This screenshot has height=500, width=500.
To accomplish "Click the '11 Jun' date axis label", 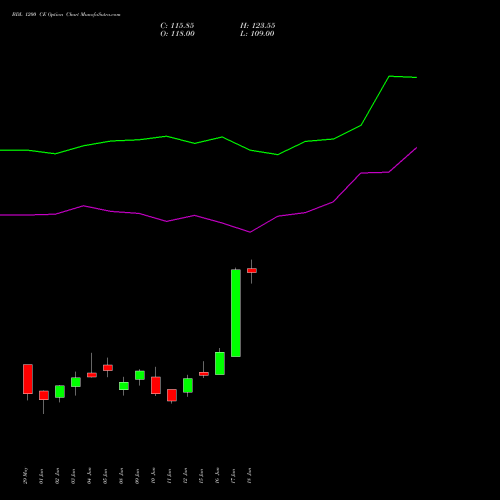I will (170, 476).
